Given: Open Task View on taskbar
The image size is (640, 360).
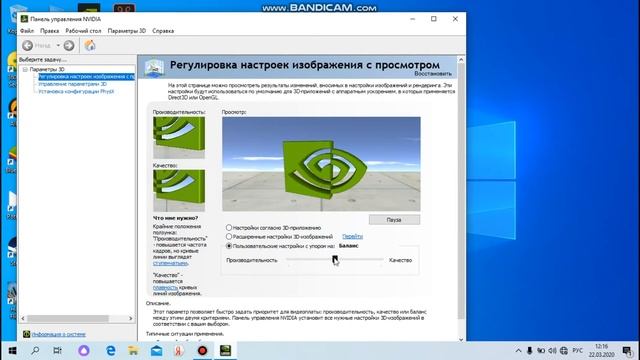Looking at the screenshot, I should pyautogui.click(x=58, y=351).
